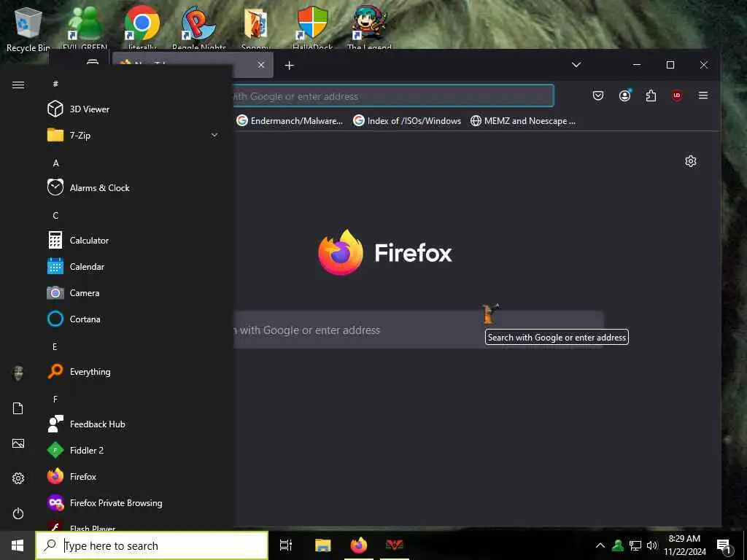Viewport: 747px width, 560px height.
Task: Click the Power button in Start
Action: tap(18, 513)
